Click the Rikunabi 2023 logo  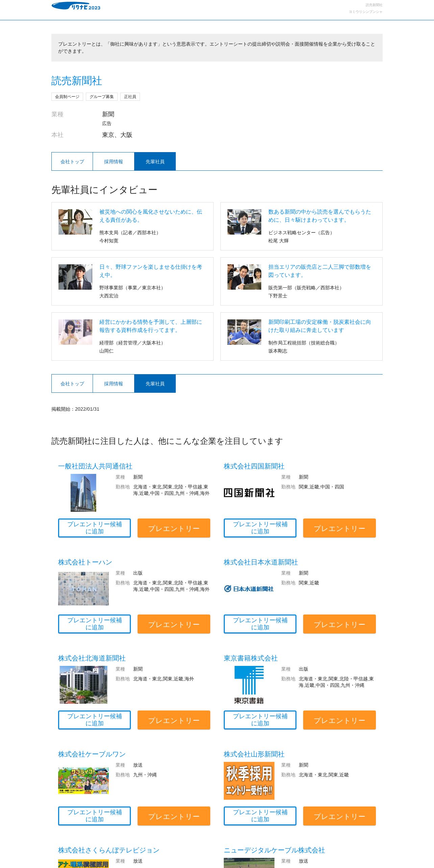click(x=76, y=6)
